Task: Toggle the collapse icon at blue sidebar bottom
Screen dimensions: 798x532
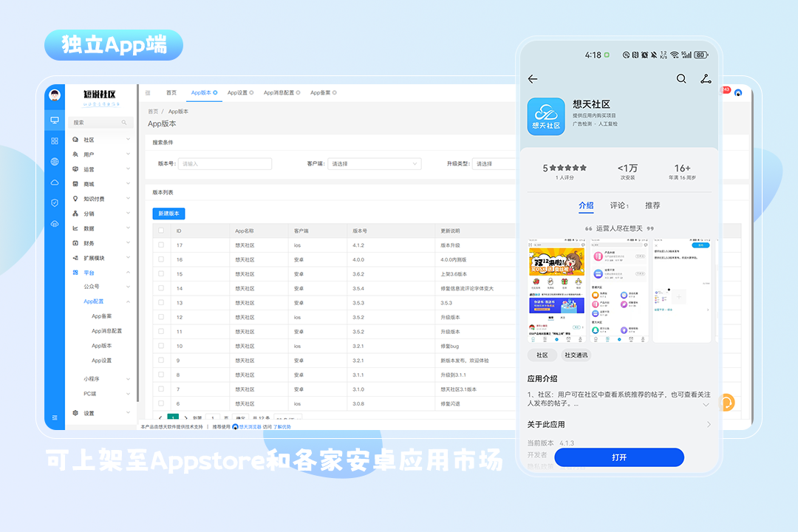Action: point(55,417)
